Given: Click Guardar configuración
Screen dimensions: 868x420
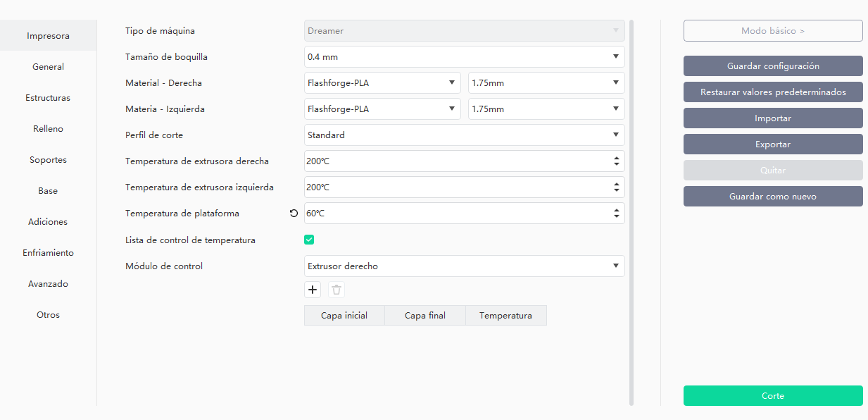Looking at the screenshot, I should (x=773, y=66).
